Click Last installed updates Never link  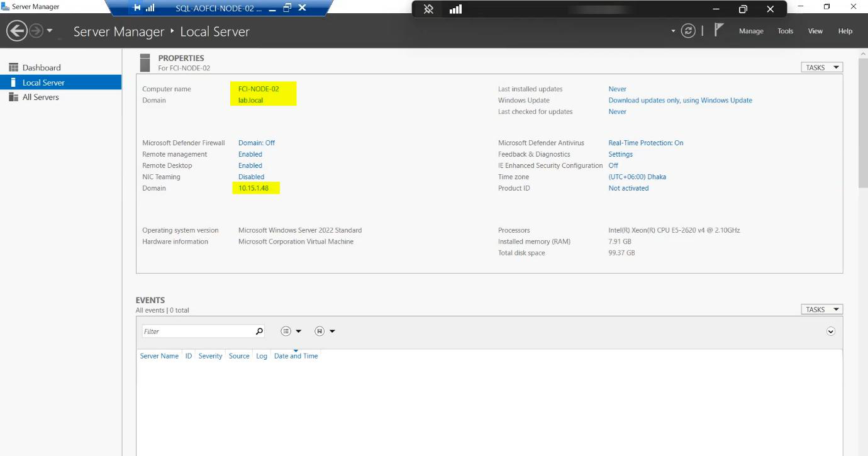pyautogui.click(x=617, y=89)
